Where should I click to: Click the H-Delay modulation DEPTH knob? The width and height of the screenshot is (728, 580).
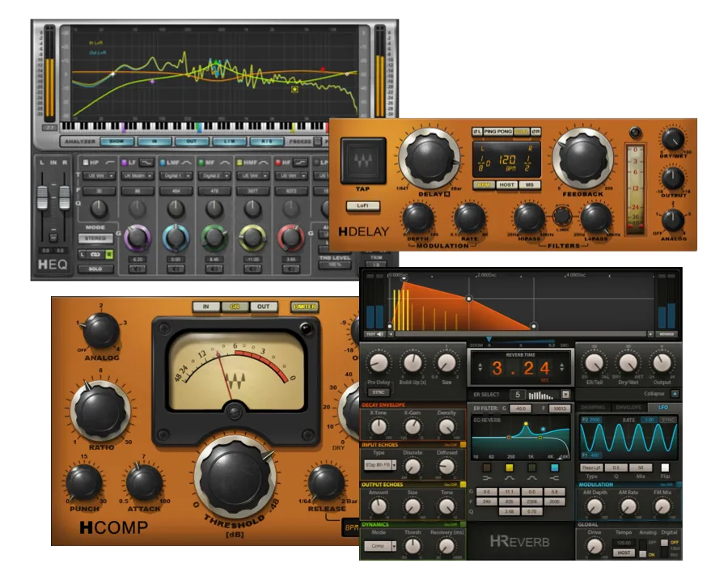coord(418,218)
